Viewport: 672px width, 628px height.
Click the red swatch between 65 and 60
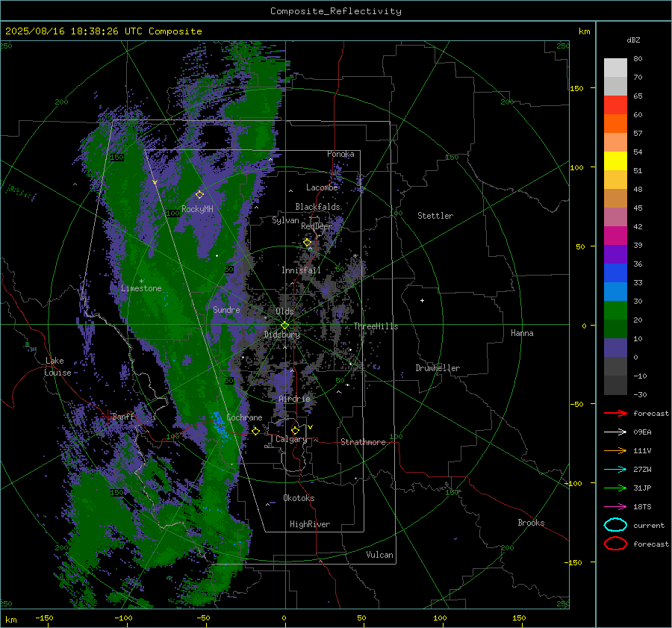click(x=615, y=105)
